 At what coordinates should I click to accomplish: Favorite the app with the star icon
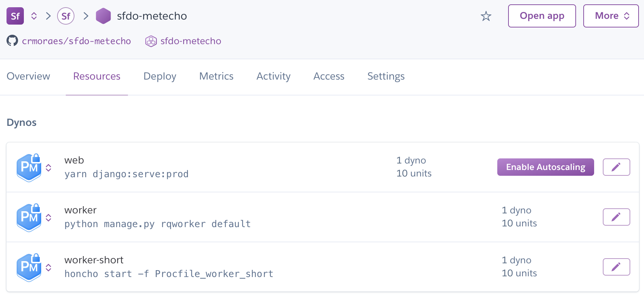point(486,16)
